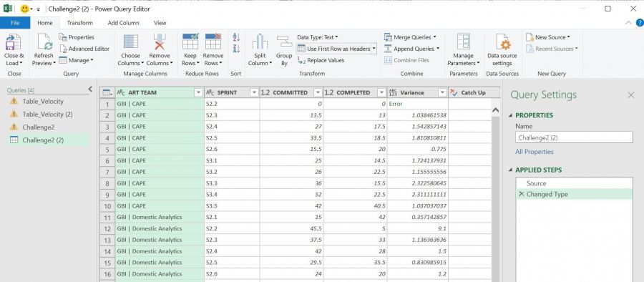Click the Manage Parameters icon
Image resolution: width=644 pixels, height=282 pixels.
click(463, 42)
